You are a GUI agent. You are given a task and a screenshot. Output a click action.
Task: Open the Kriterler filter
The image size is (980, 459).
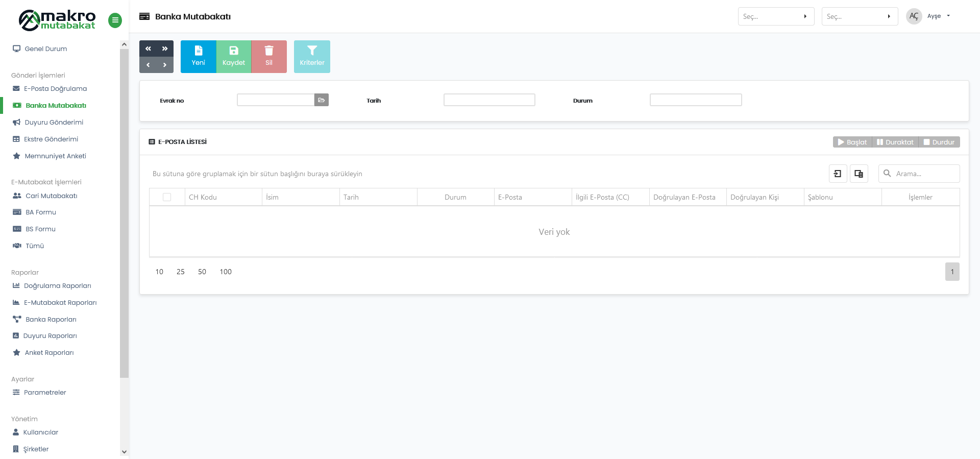pos(312,56)
